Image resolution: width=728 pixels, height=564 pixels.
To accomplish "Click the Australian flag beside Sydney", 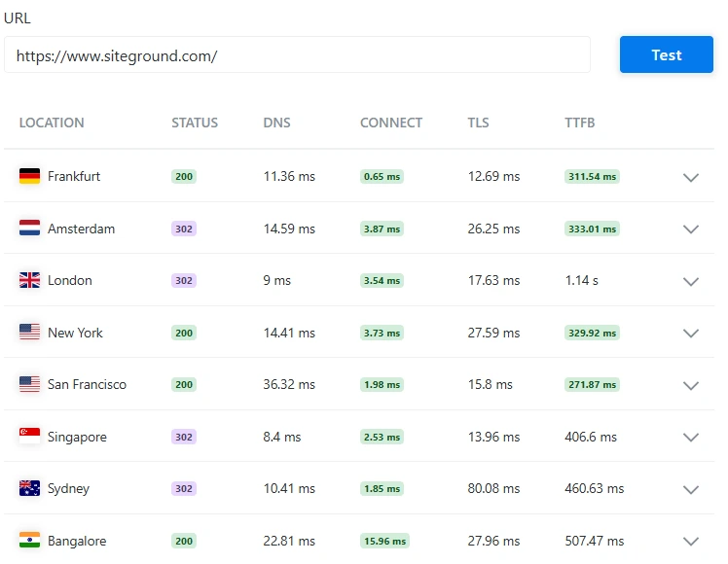I will click(30, 488).
